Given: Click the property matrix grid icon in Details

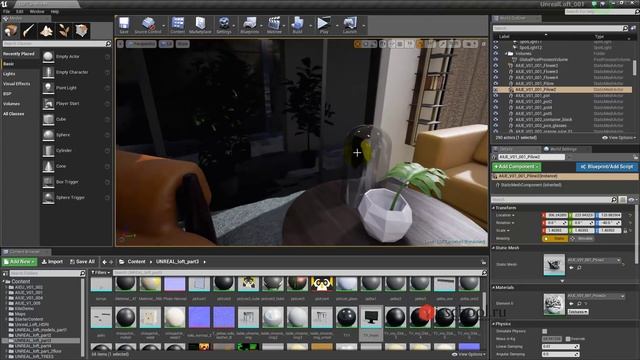Looking at the screenshot, I should [x=622, y=200].
